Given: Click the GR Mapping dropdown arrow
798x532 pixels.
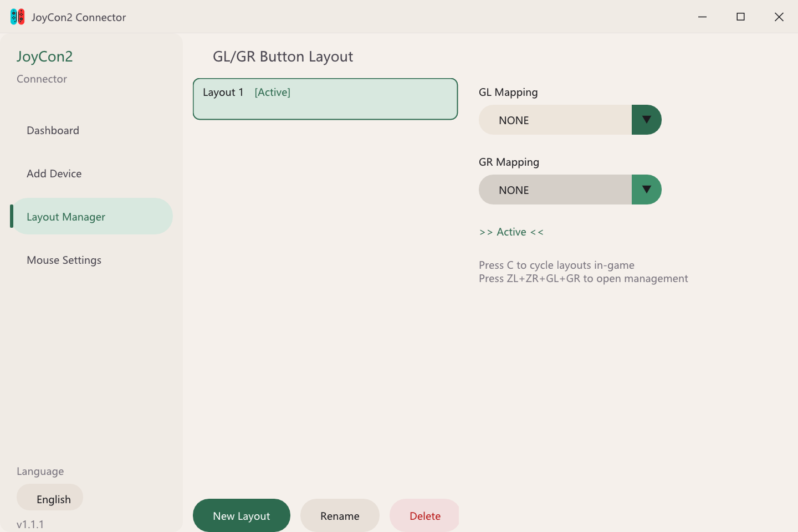Looking at the screenshot, I should coord(646,190).
